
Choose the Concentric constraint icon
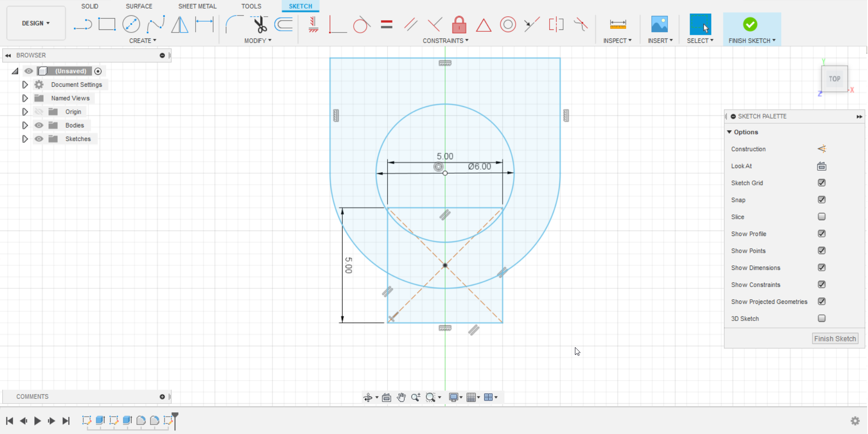(508, 24)
